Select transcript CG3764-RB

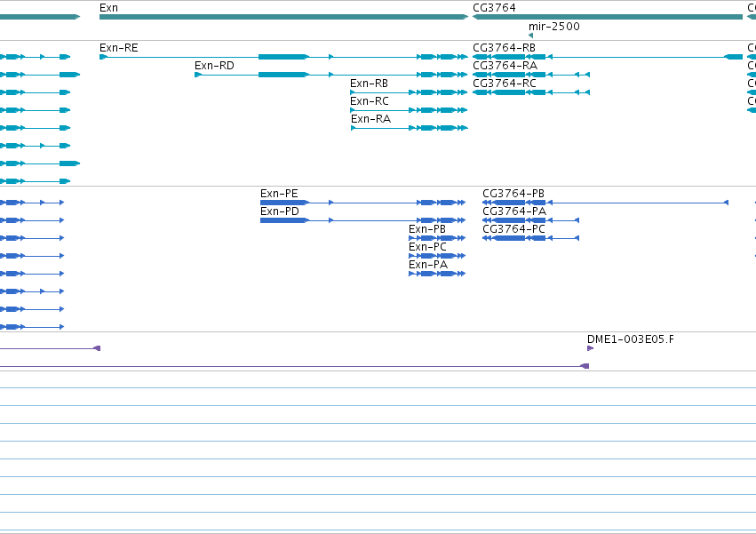[608, 57]
